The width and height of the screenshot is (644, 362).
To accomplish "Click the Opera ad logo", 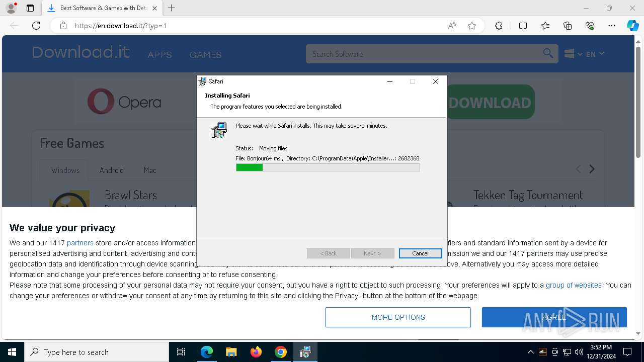I will pyautogui.click(x=124, y=102).
